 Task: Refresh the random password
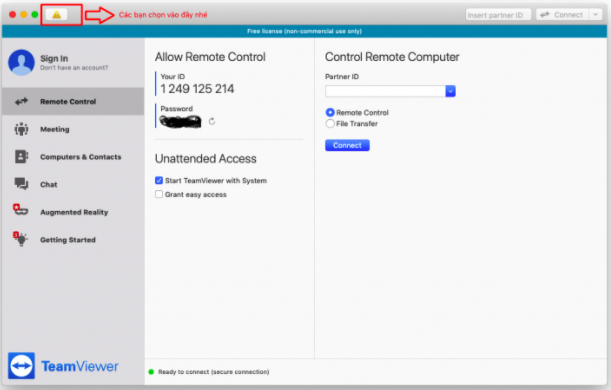[212, 122]
